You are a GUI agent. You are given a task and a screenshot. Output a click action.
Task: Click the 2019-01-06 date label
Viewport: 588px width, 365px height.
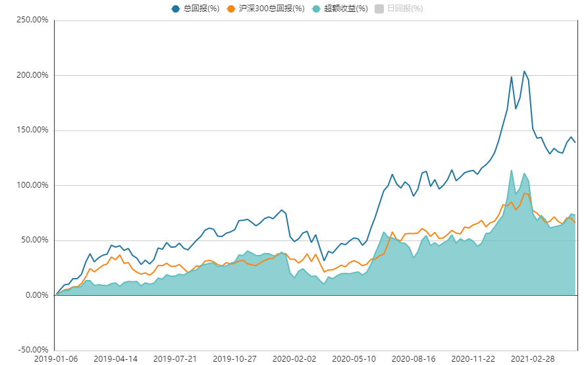(x=56, y=359)
